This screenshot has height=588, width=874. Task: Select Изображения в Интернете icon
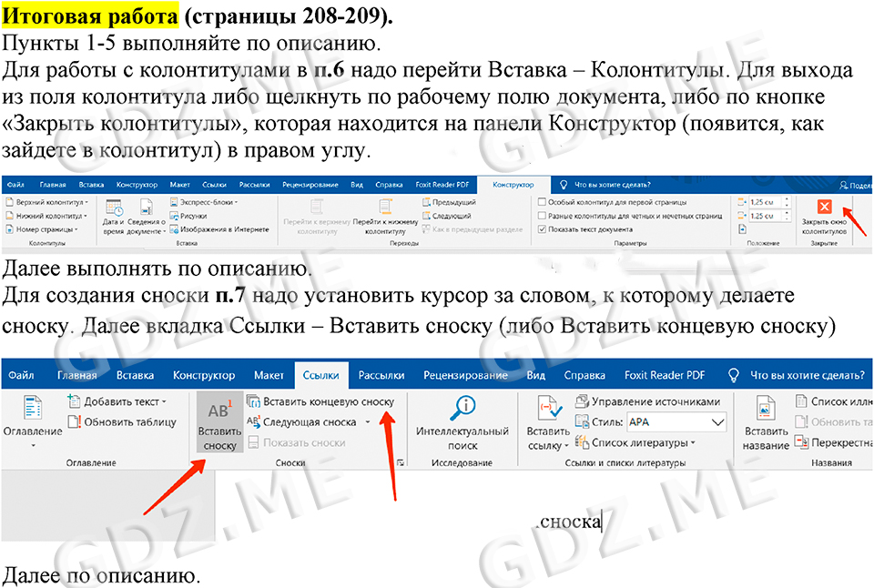pyautogui.click(x=175, y=229)
